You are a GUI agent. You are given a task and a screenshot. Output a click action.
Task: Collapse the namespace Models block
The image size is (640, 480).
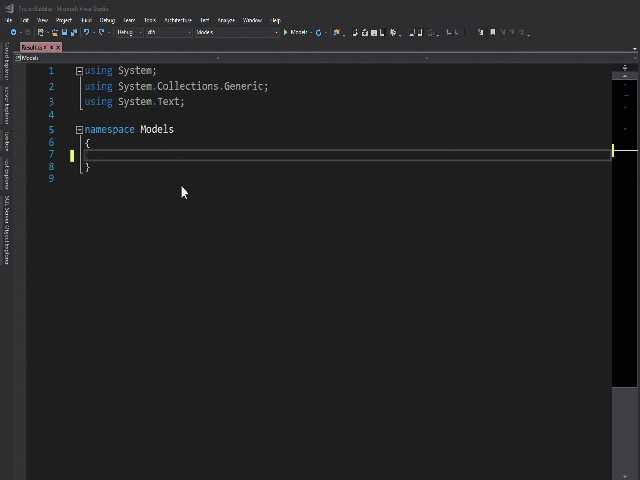coord(79,130)
